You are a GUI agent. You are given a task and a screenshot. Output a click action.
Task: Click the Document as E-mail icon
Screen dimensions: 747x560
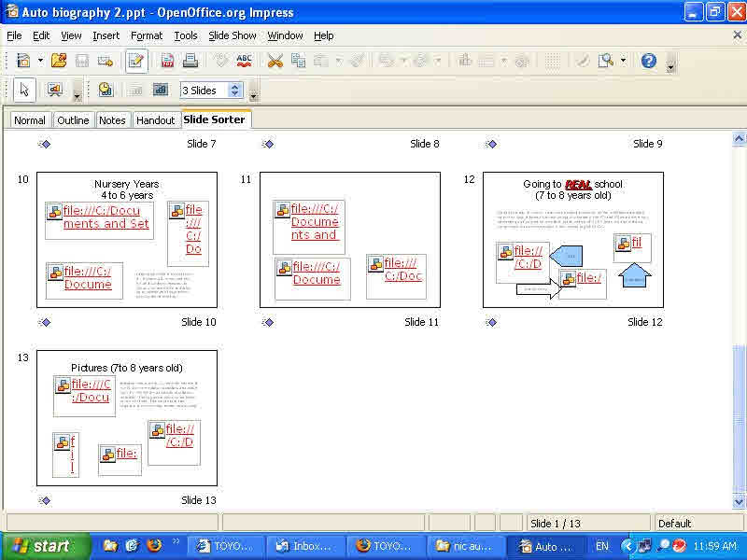106,61
